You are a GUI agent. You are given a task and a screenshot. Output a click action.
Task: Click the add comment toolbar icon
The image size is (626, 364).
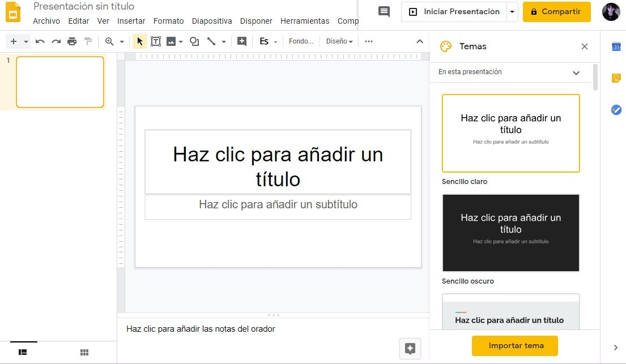point(242,41)
